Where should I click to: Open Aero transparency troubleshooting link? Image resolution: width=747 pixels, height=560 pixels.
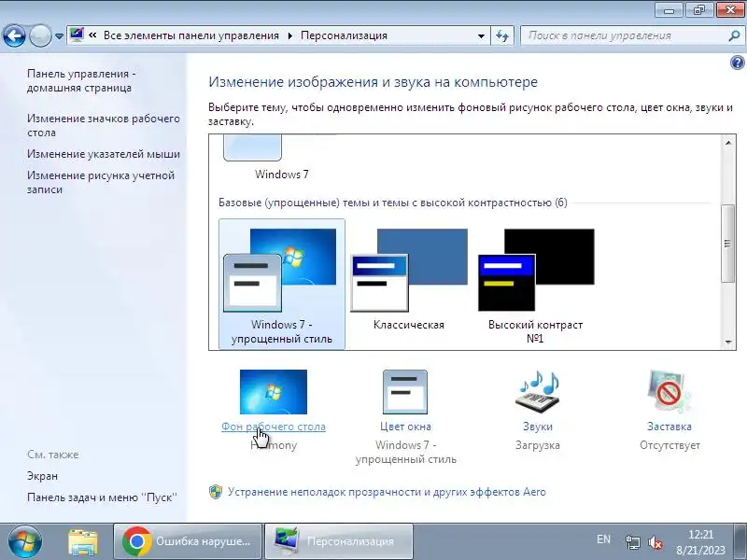(x=387, y=492)
